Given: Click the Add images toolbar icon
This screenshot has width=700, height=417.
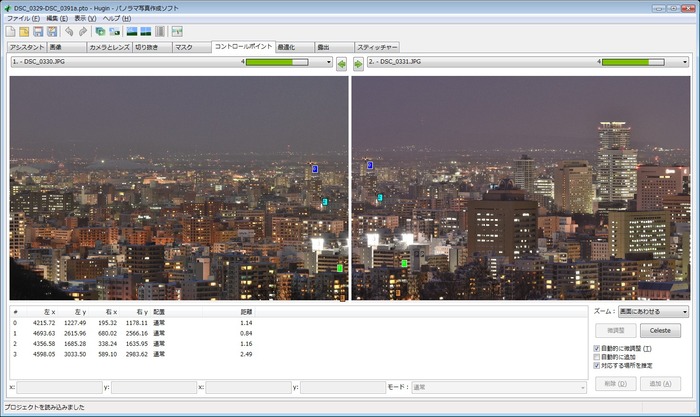Looking at the screenshot, I should coord(100,31).
